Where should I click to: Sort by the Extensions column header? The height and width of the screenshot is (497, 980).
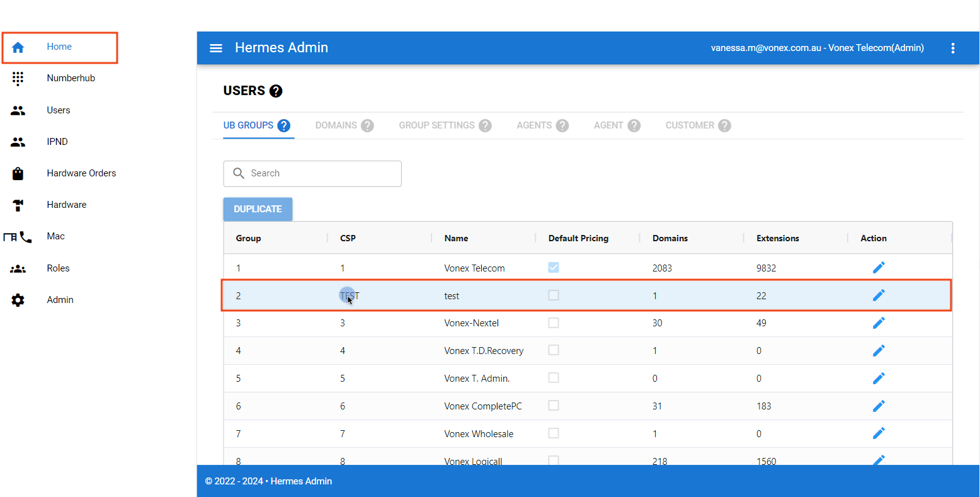tap(777, 238)
